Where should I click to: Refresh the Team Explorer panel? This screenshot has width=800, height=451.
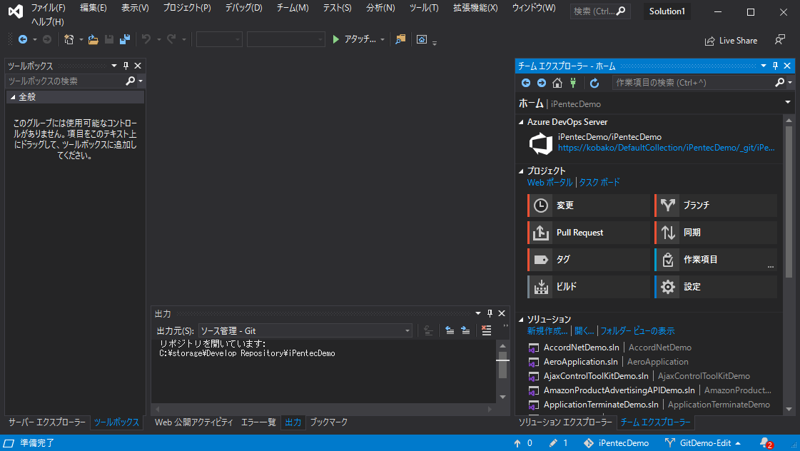point(594,83)
